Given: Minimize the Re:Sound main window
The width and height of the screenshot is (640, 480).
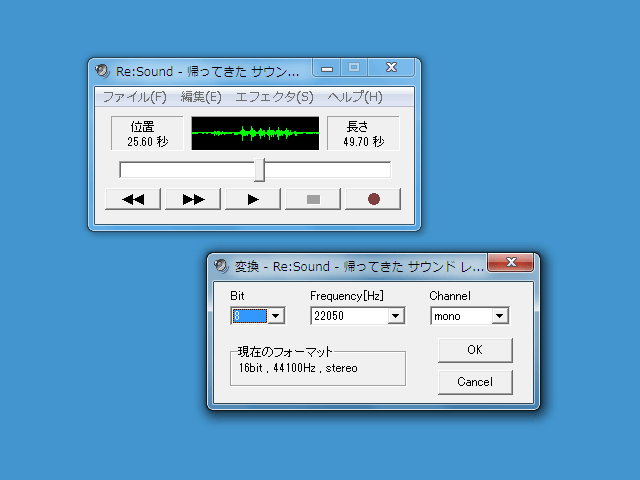Looking at the screenshot, I should (327, 68).
